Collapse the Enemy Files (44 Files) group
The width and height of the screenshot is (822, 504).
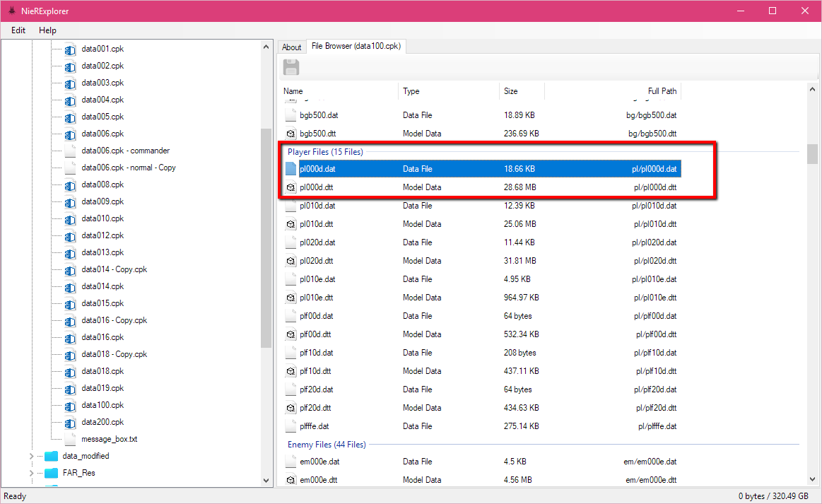click(327, 445)
